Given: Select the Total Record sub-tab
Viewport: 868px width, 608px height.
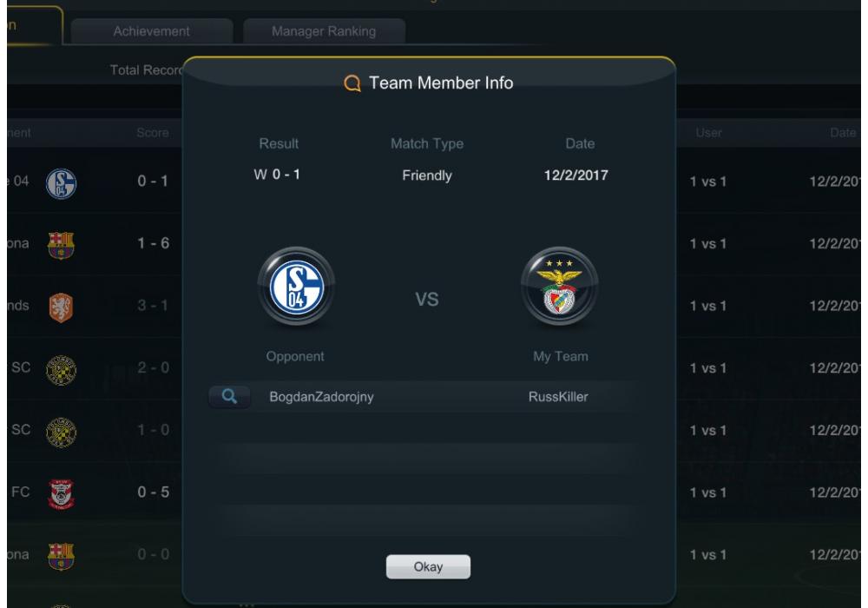Looking at the screenshot, I should click(146, 69).
